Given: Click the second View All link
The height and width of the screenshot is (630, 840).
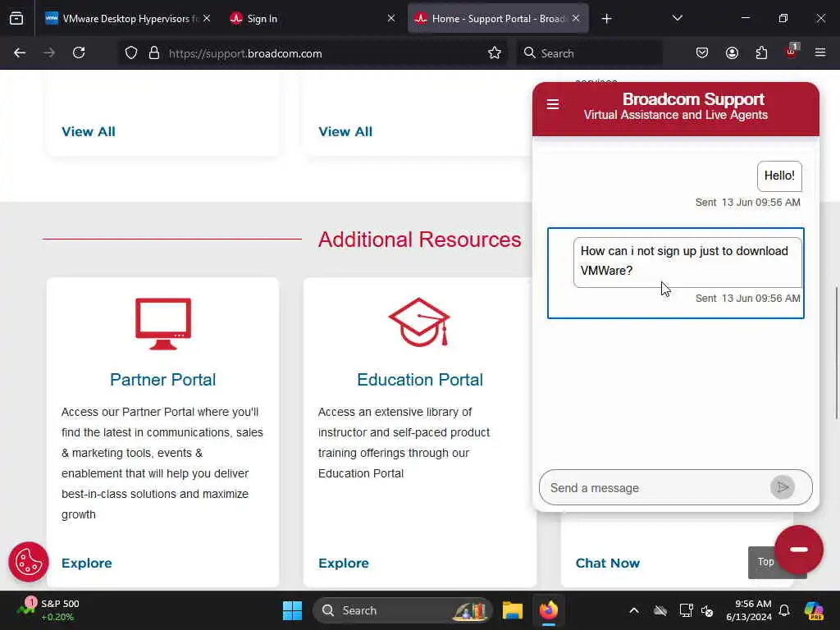Looking at the screenshot, I should [x=345, y=132].
